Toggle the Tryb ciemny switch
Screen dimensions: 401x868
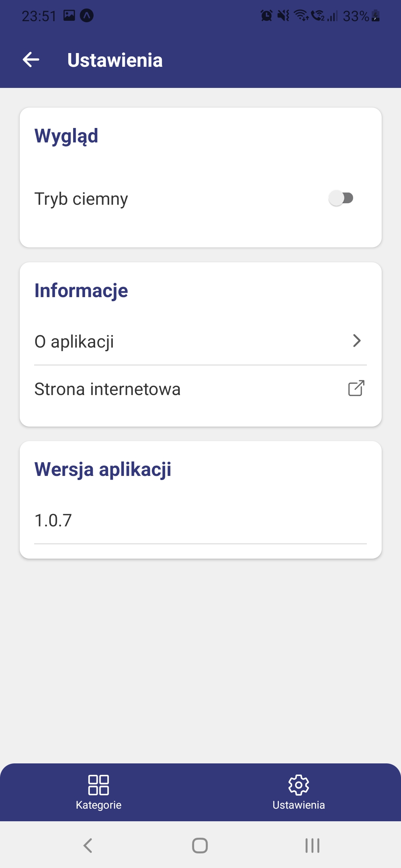(341, 198)
